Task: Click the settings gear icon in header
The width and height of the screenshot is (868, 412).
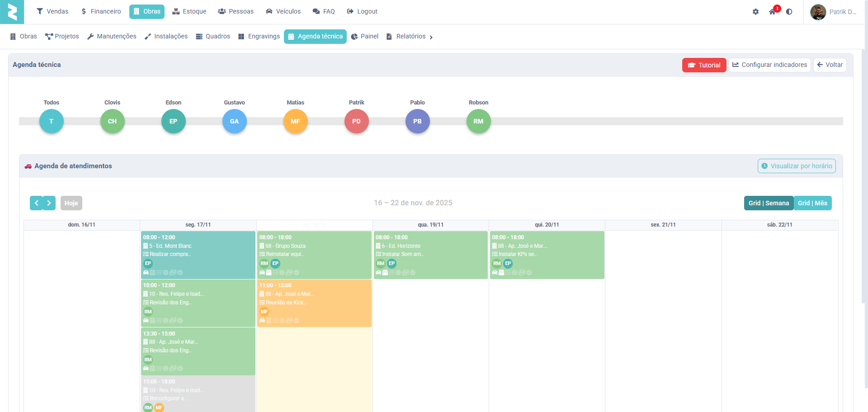Action: coord(755,12)
